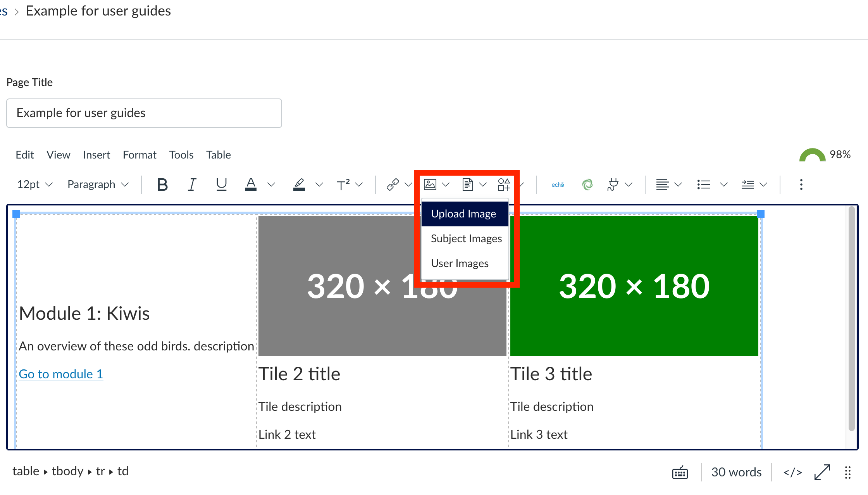This screenshot has height=495, width=868.
Task: Toggle italic formatting
Action: tap(192, 185)
